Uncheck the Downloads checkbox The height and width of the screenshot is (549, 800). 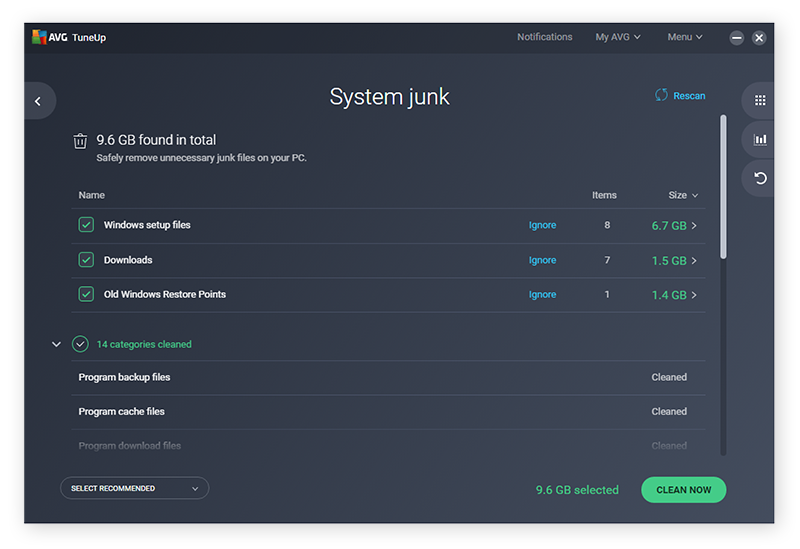point(86,260)
